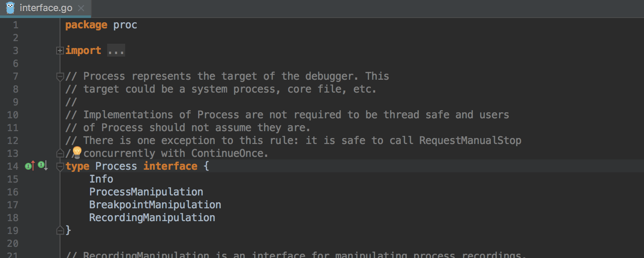Click the green implements-interface gutter icon with red arrow
644x258 pixels.
pyautogui.click(x=30, y=166)
